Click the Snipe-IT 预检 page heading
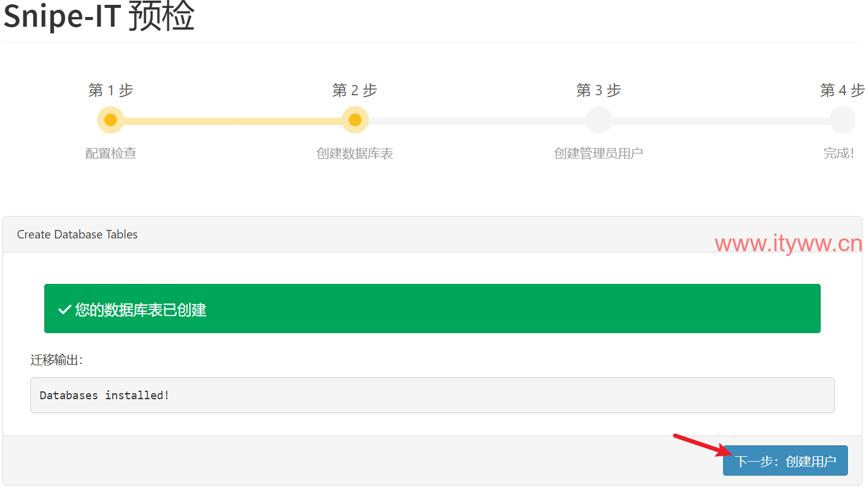The width and height of the screenshot is (868, 489). click(99, 16)
